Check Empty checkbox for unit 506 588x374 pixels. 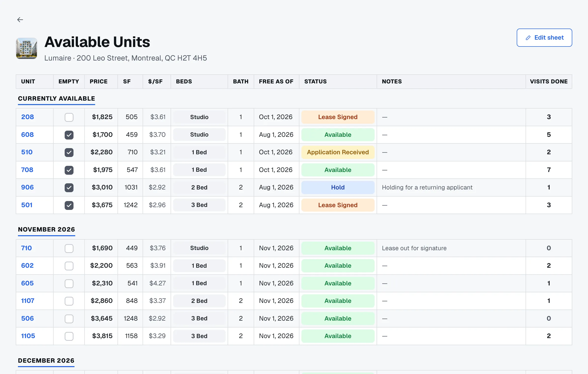[x=69, y=319]
